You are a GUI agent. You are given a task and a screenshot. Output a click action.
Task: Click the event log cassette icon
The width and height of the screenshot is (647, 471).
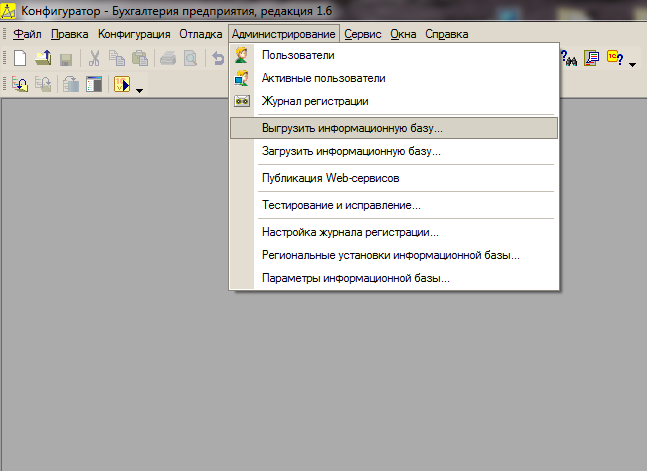click(x=242, y=101)
